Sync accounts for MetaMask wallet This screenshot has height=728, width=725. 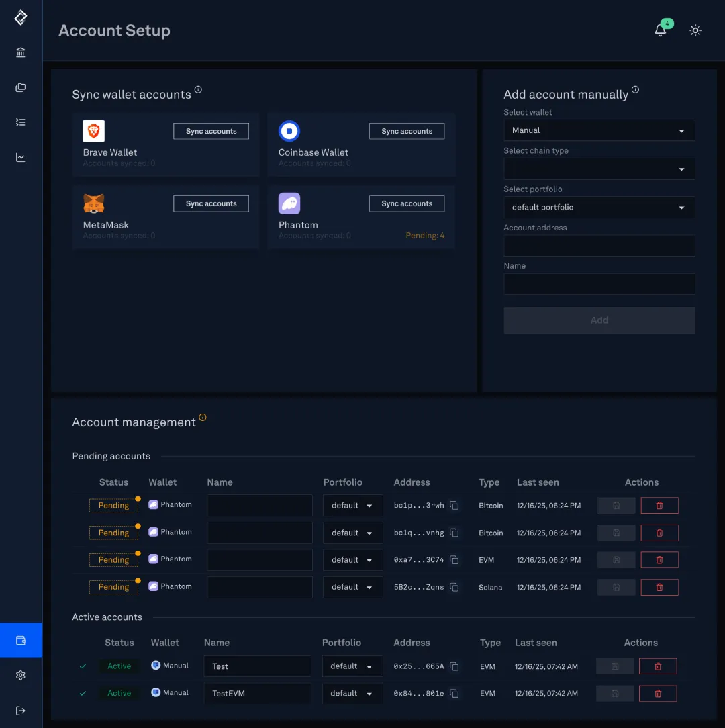point(211,203)
